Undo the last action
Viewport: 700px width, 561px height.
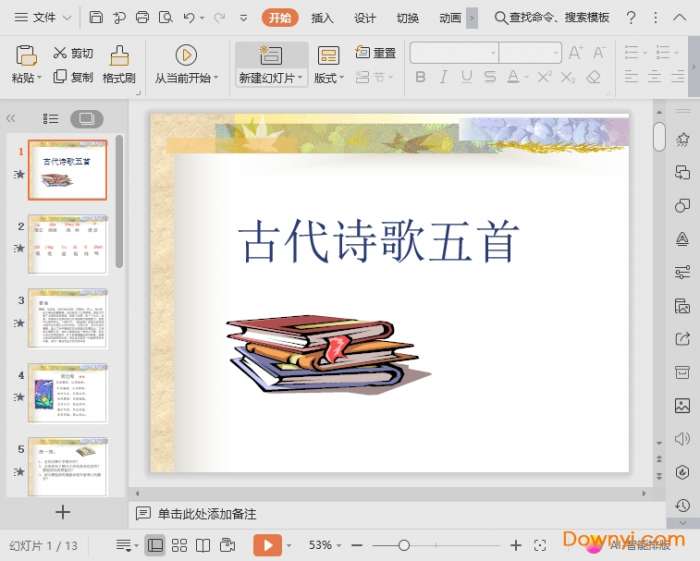point(189,17)
